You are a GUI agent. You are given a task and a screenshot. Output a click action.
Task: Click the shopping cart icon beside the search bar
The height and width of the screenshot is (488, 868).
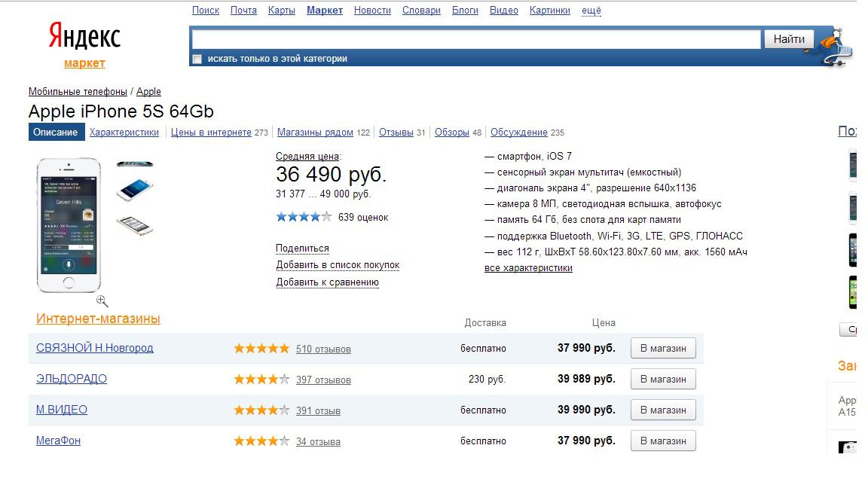click(x=836, y=47)
